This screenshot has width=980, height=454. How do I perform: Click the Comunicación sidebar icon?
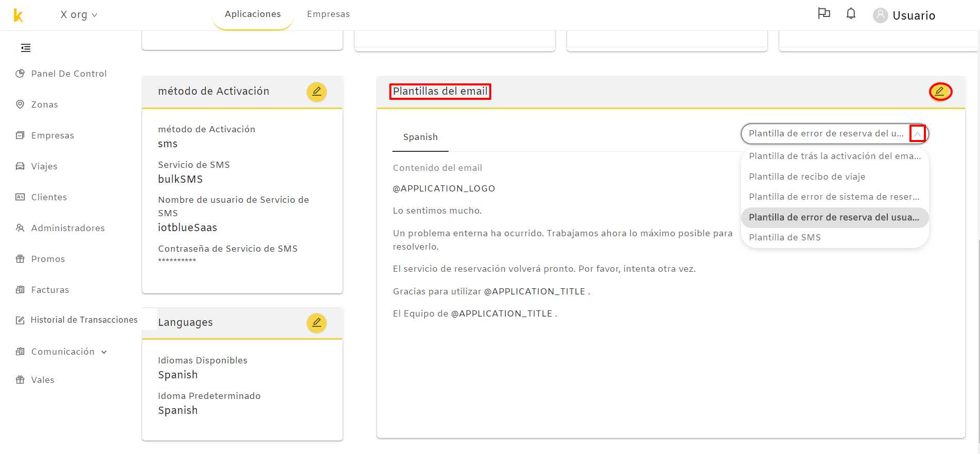tap(20, 352)
